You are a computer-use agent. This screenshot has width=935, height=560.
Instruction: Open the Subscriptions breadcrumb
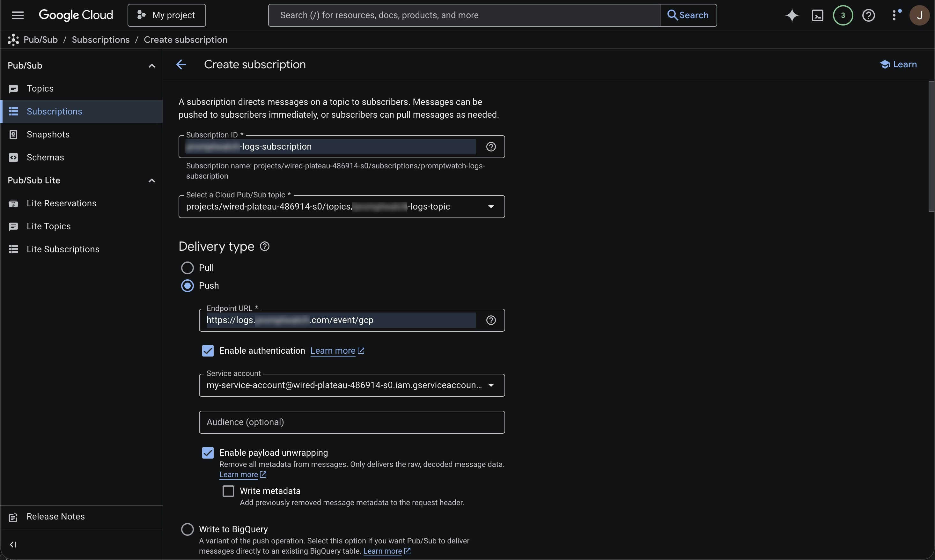[101, 40]
